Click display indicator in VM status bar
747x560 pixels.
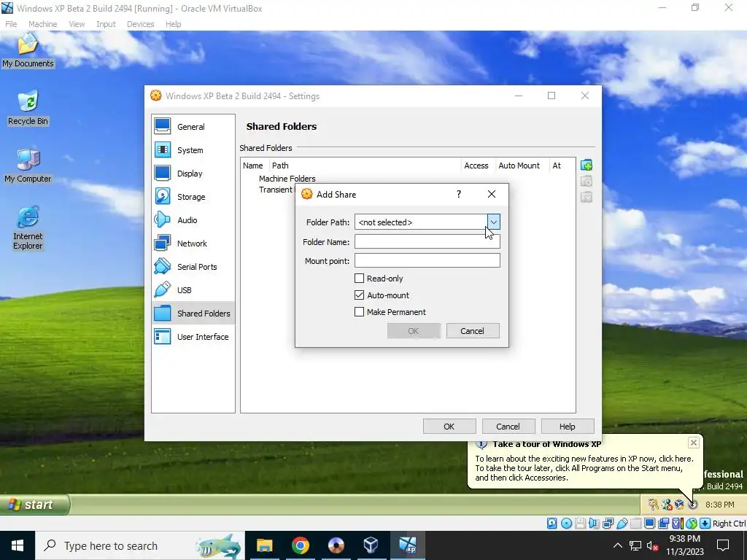(x=649, y=524)
